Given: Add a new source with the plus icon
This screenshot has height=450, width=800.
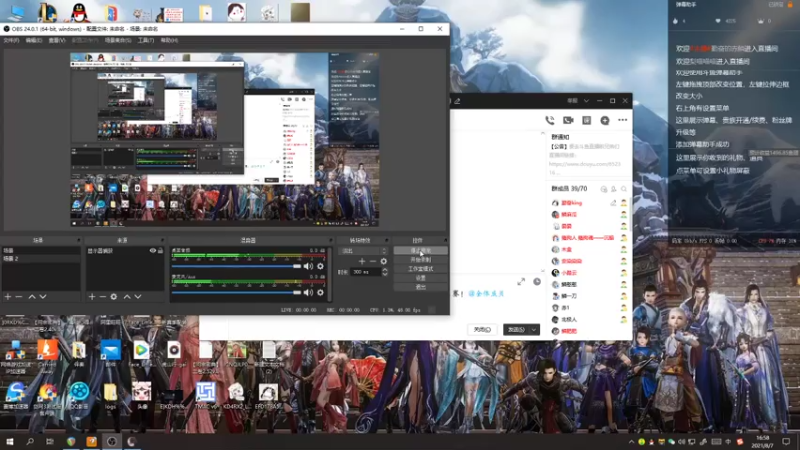Looking at the screenshot, I should tap(92, 296).
